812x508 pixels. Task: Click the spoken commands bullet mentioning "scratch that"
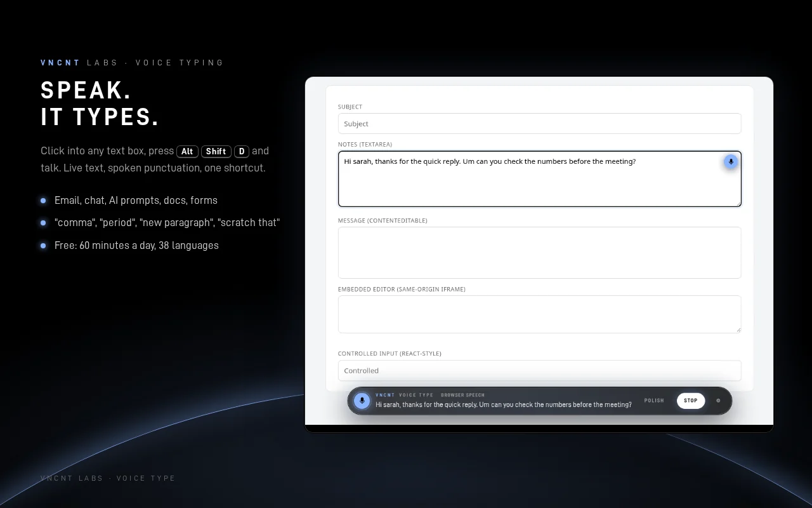(x=167, y=222)
